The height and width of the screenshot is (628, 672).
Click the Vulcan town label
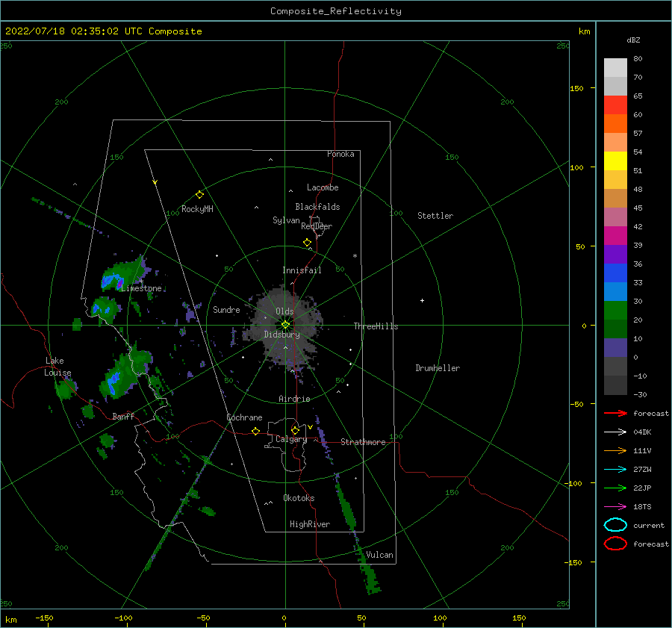click(380, 555)
